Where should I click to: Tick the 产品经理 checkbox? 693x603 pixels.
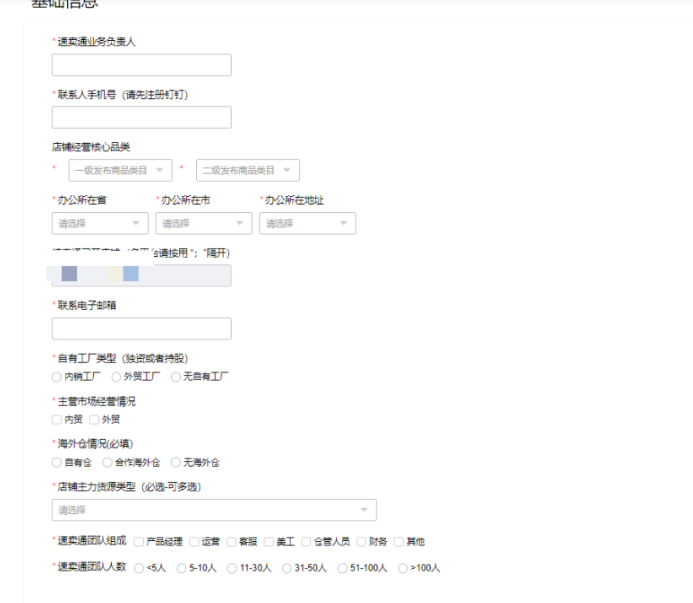tap(139, 542)
